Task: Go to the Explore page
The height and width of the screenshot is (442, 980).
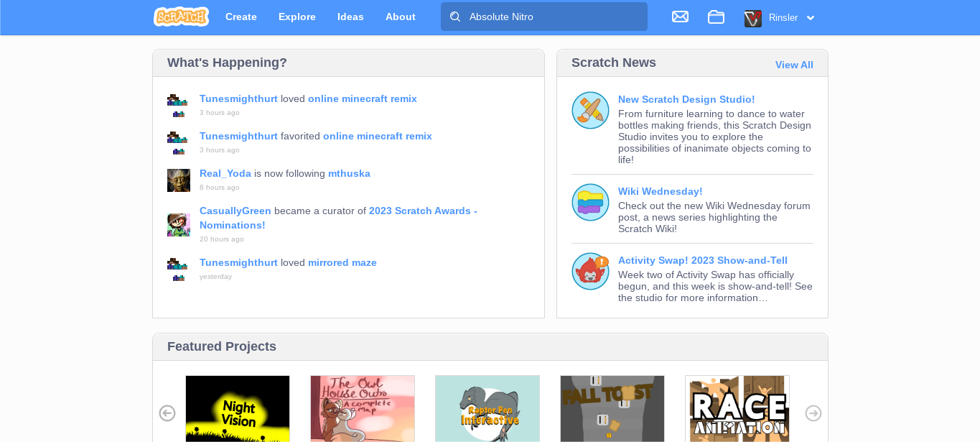Action: click(297, 17)
